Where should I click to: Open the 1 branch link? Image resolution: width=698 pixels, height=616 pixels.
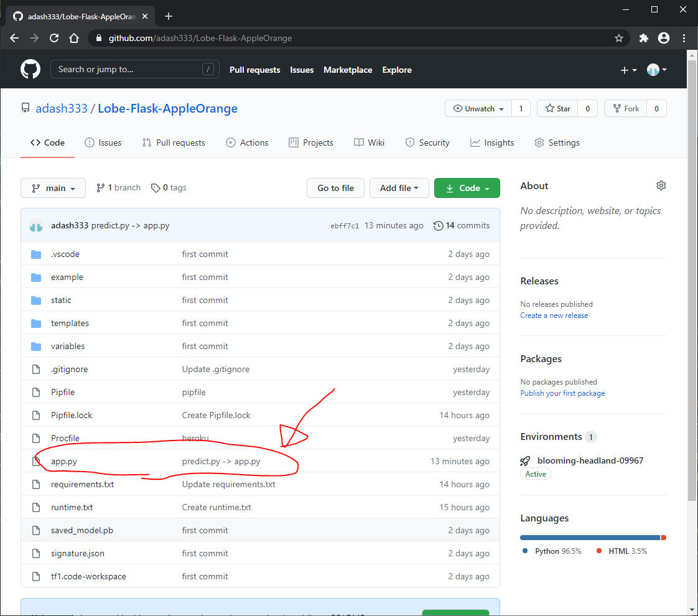pyautogui.click(x=118, y=188)
